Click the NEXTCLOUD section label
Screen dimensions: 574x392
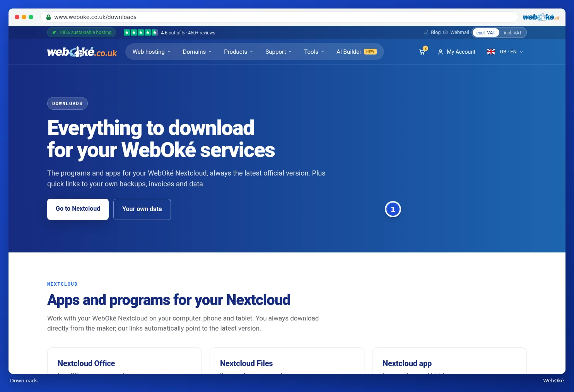62,284
